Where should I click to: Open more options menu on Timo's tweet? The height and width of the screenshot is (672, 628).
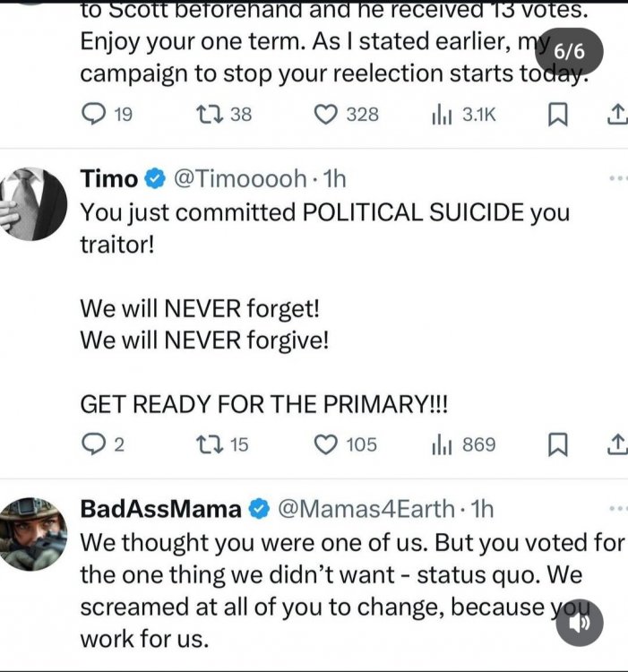pos(617,178)
